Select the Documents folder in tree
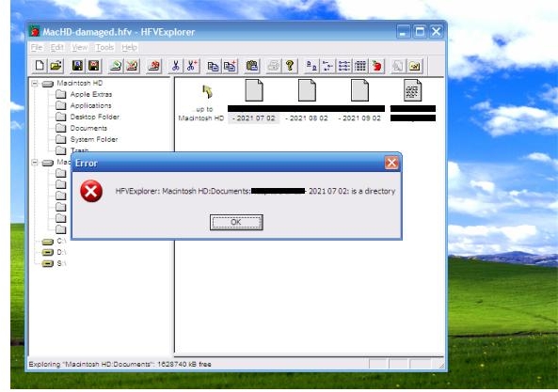The width and height of the screenshot is (558, 392). [88, 128]
